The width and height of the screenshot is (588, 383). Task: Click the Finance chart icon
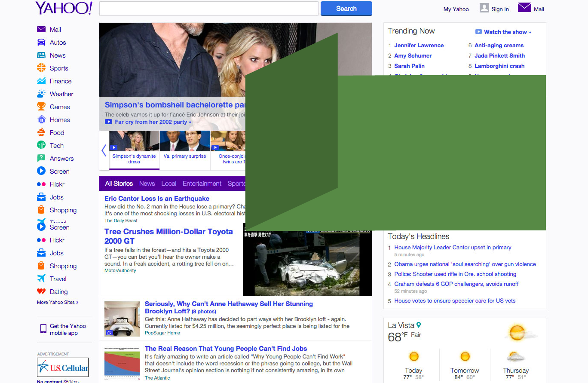[41, 81]
